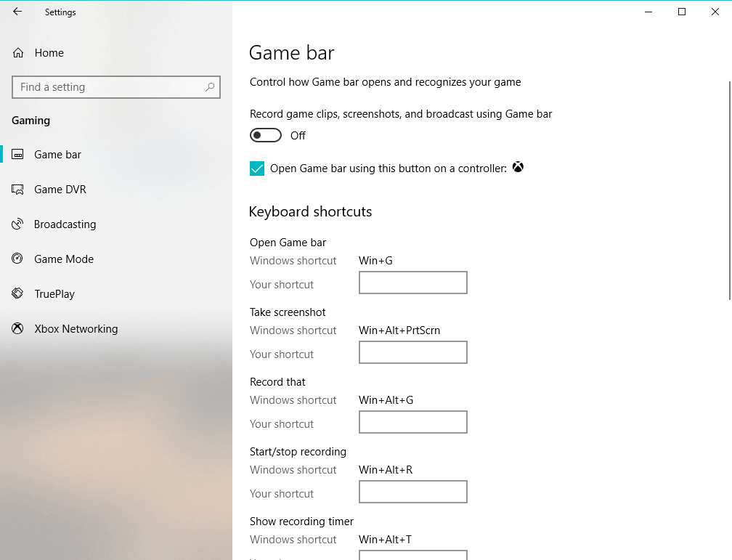Click the Find a setting search box
The image size is (732, 560).
115,87
